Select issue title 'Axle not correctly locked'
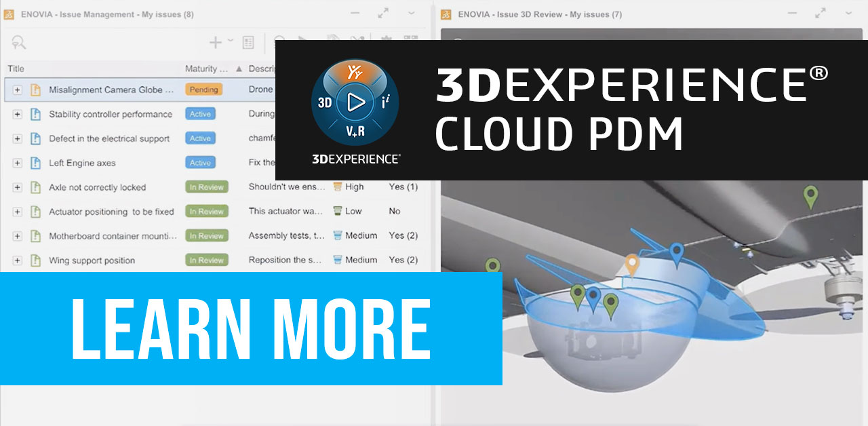868x426 pixels. tap(97, 187)
